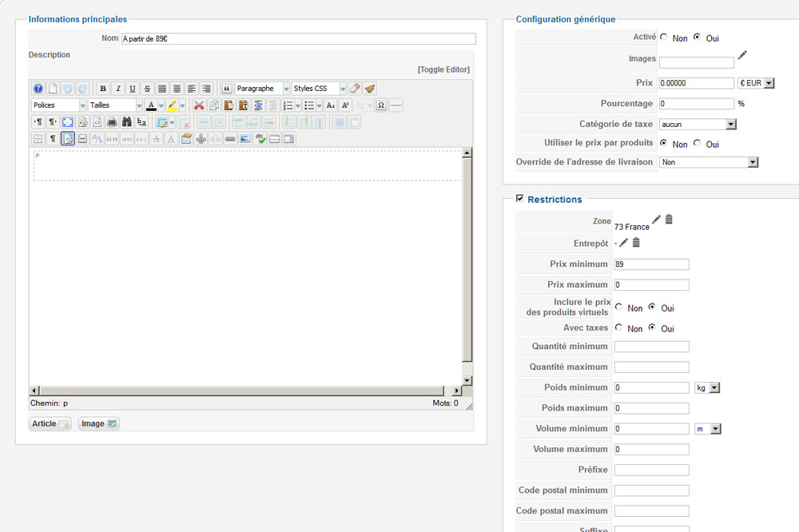Open the kg weight unit dropdown

tap(707, 387)
